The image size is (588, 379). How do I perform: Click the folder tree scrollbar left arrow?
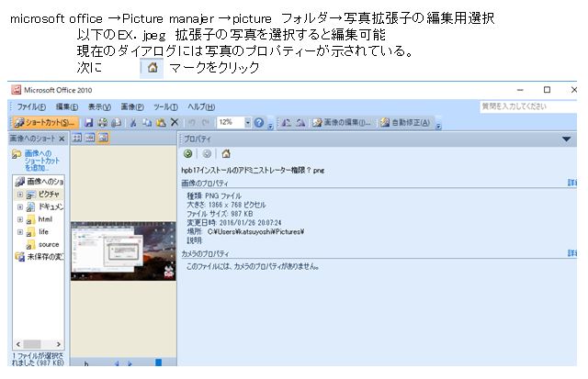[18, 344]
